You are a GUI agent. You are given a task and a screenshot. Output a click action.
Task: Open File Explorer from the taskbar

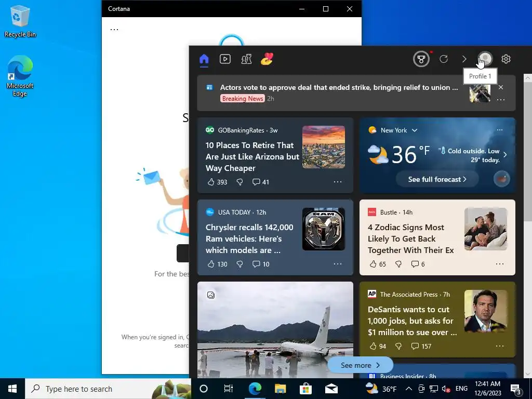pos(280,389)
